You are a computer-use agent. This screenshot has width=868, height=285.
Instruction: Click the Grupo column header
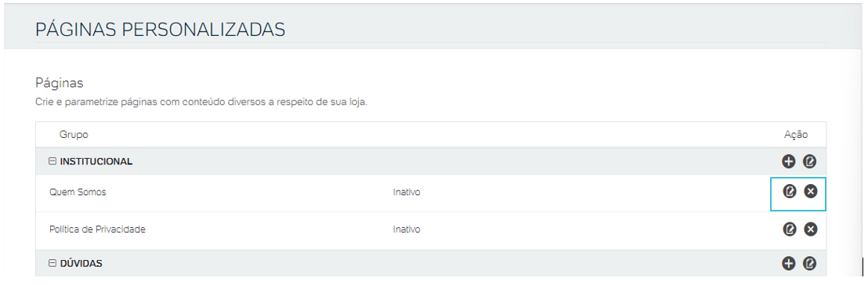pyautogui.click(x=74, y=135)
